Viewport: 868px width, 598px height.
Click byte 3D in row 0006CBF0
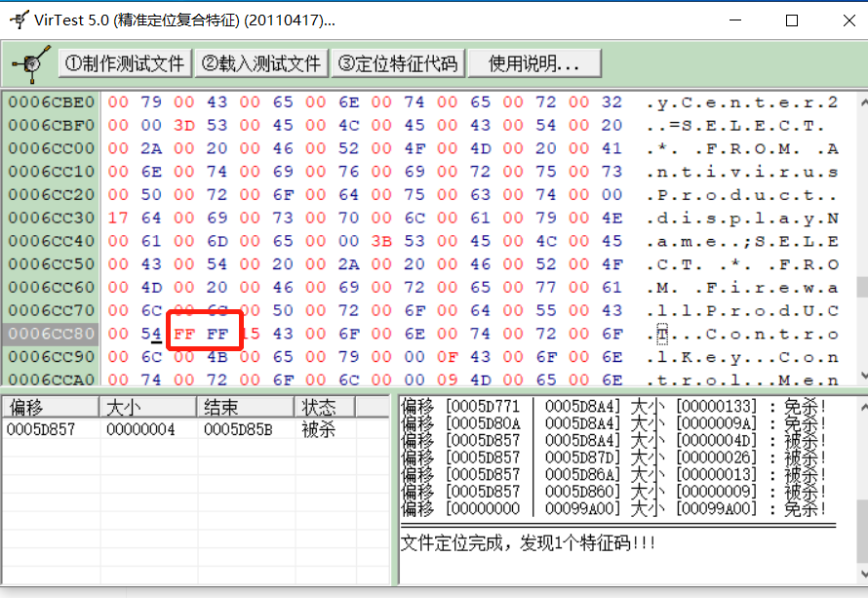184,125
